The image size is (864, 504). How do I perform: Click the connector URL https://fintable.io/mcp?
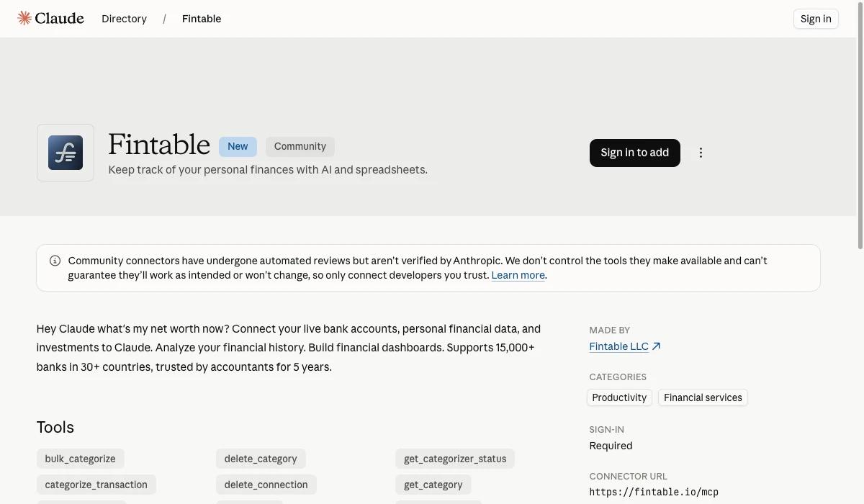654,492
